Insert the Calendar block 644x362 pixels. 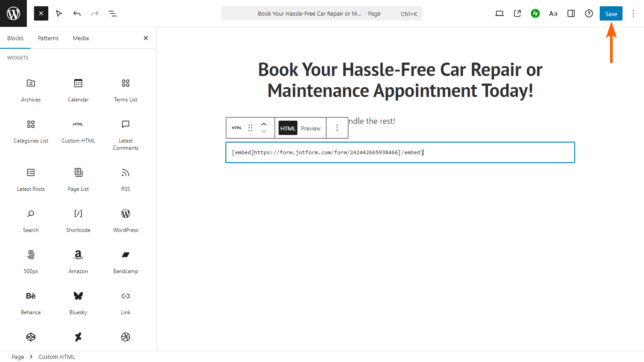(x=78, y=89)
